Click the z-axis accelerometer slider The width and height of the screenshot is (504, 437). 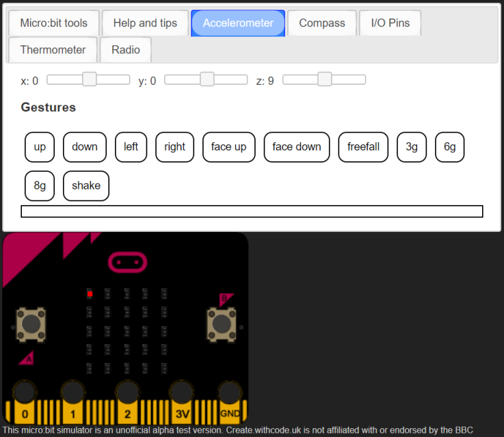pos(324,80)
